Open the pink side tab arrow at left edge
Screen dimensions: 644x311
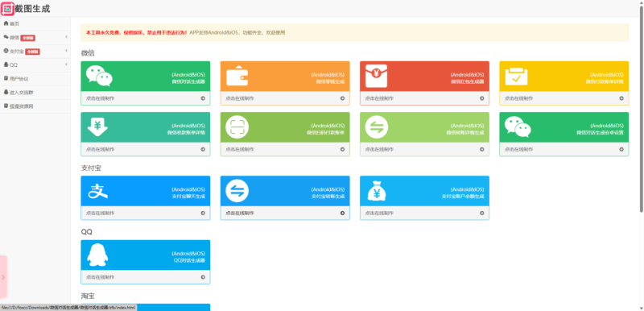click(x=3, y=277)
